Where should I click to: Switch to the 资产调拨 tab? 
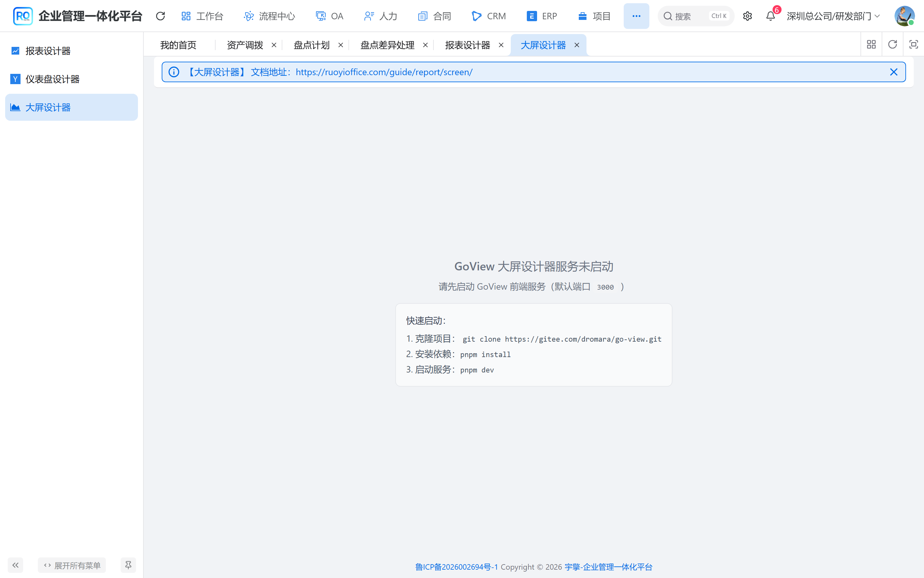point(245,45)
